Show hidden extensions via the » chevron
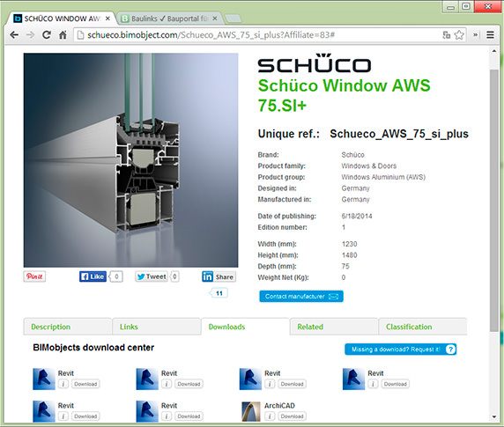 pos(475,34)
